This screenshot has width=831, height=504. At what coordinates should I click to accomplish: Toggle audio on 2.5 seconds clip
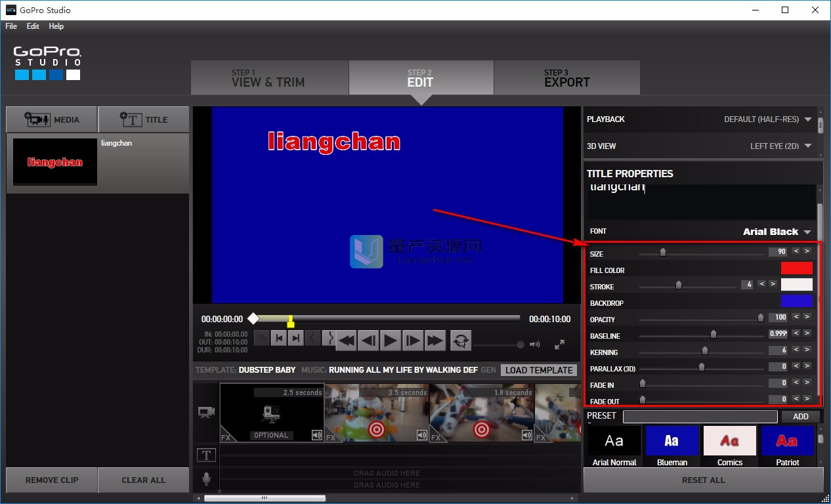point(316,435)
